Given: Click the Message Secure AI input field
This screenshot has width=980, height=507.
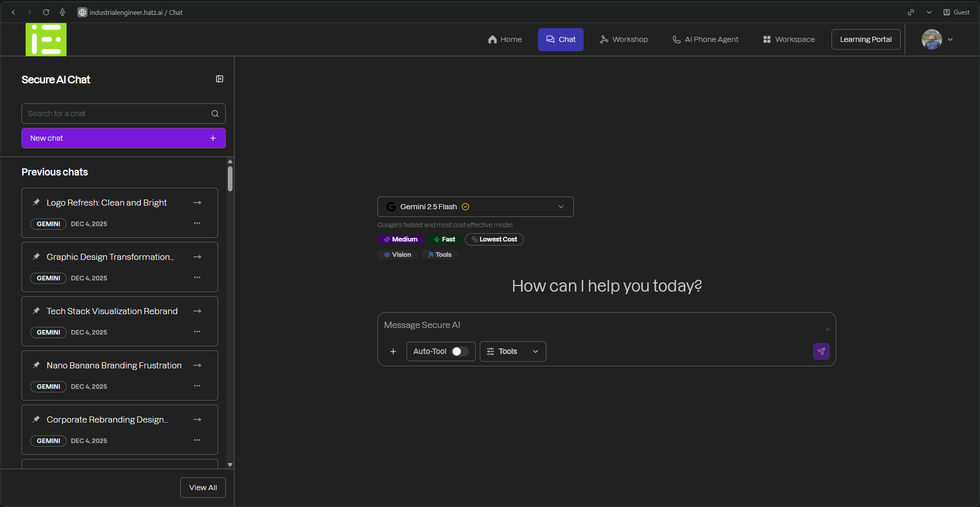Looking at the screenshot, I should (563, 325).
